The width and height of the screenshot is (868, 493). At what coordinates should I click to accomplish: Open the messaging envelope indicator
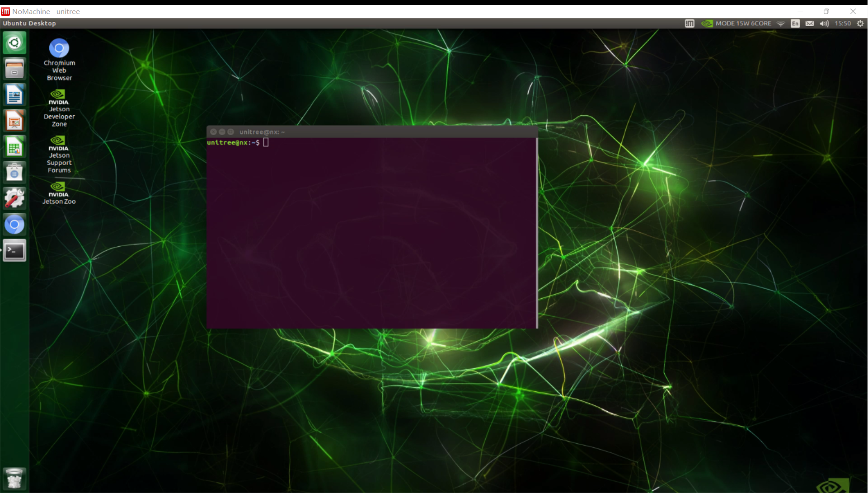[810, 23]
